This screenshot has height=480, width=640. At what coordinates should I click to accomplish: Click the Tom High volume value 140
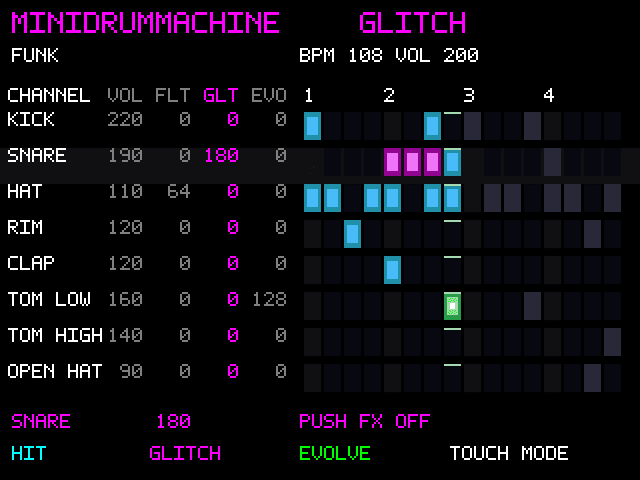pos(125,335)
